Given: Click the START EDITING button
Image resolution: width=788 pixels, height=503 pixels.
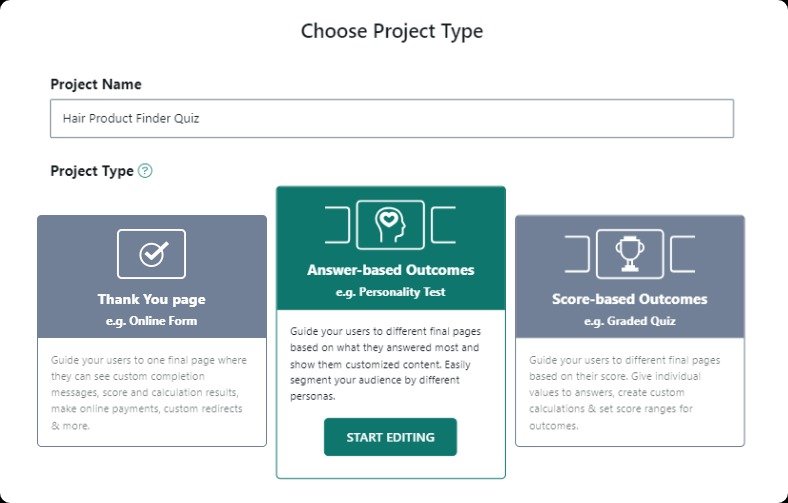Looking at the screenshot, I should [390, 437].
